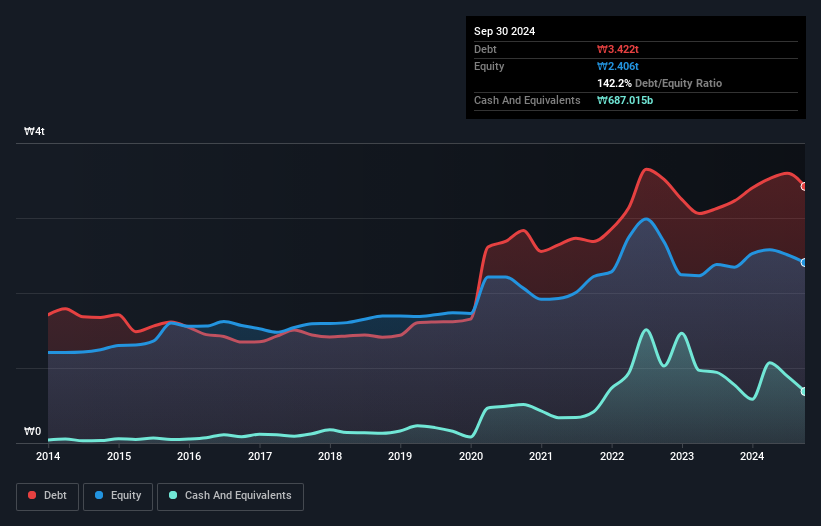Click the Debt row label in tooltip
The image size is (821, 526).
[485, 49]
